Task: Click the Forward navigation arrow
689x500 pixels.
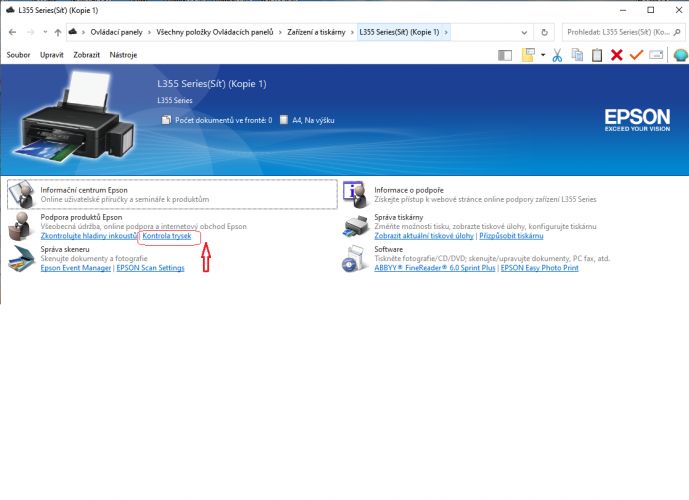Action: (30, 32)
